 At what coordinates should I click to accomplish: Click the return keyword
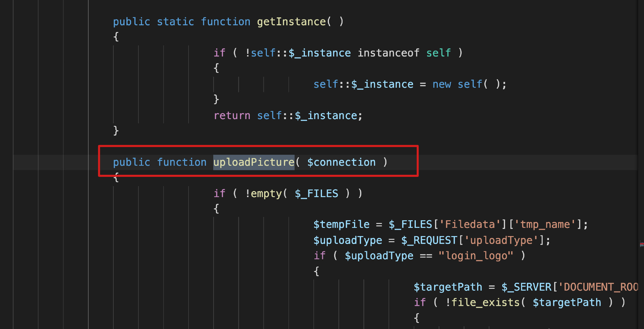pos(232,116)
